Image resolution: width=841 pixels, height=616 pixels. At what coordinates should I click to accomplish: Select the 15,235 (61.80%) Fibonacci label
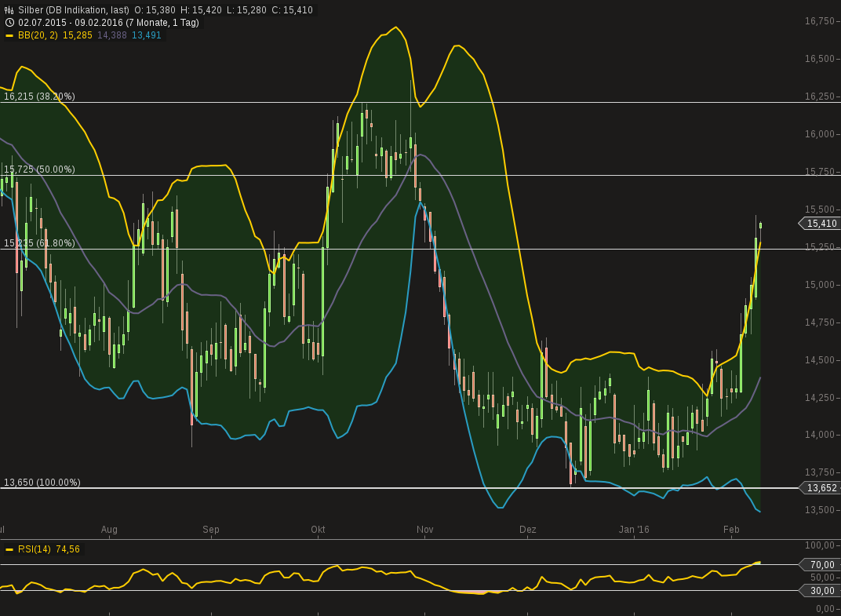[x=39, y=243]
